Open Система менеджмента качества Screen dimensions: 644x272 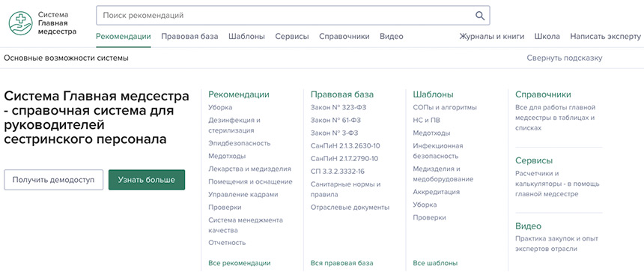tap(246, 225)
